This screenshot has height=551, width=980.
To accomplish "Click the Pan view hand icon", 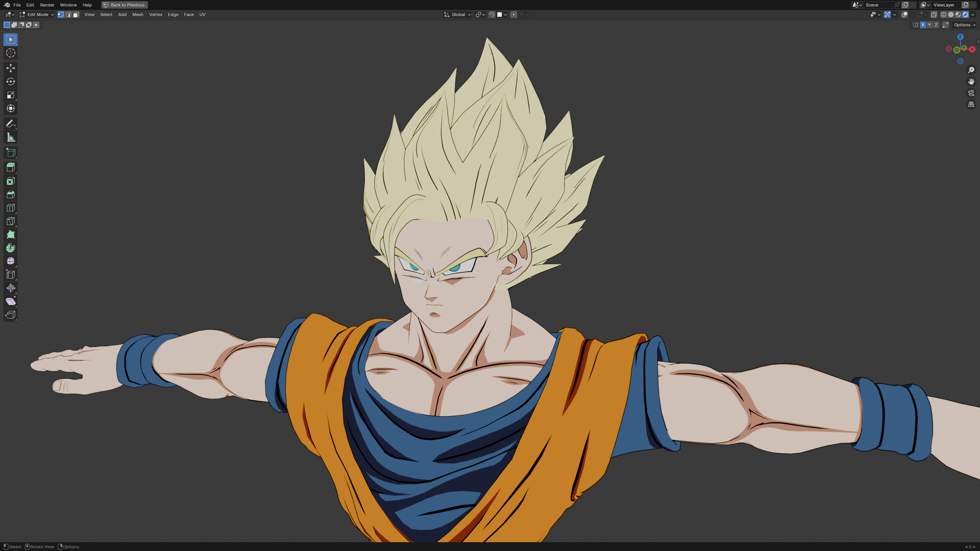I will (x=971, y=82).
